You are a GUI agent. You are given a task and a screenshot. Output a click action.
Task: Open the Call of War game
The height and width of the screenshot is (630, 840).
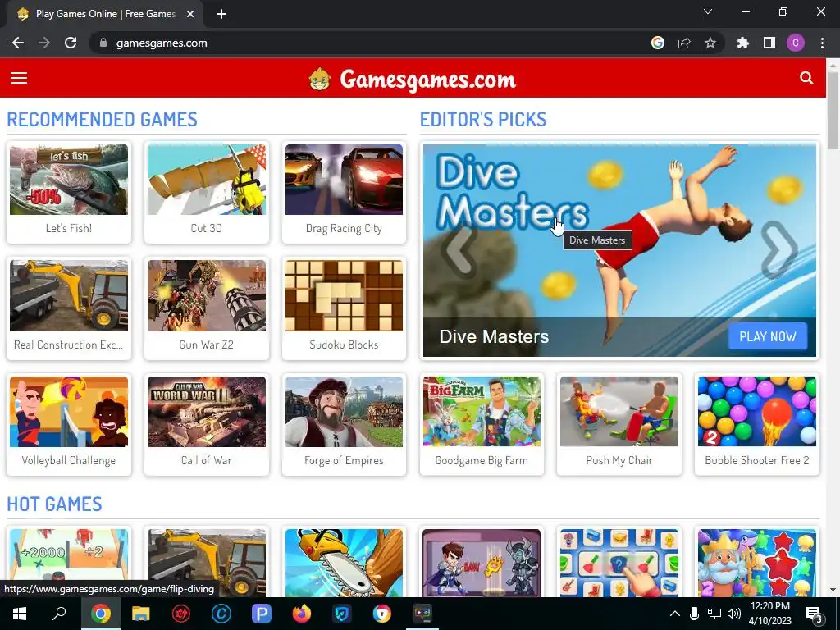click(x=206, y=424)
